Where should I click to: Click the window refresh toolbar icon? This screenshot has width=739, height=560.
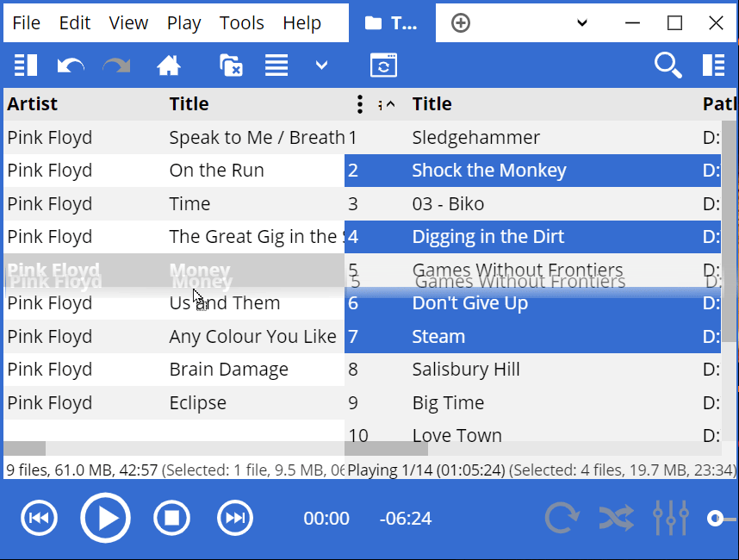(x=383, y=65)
